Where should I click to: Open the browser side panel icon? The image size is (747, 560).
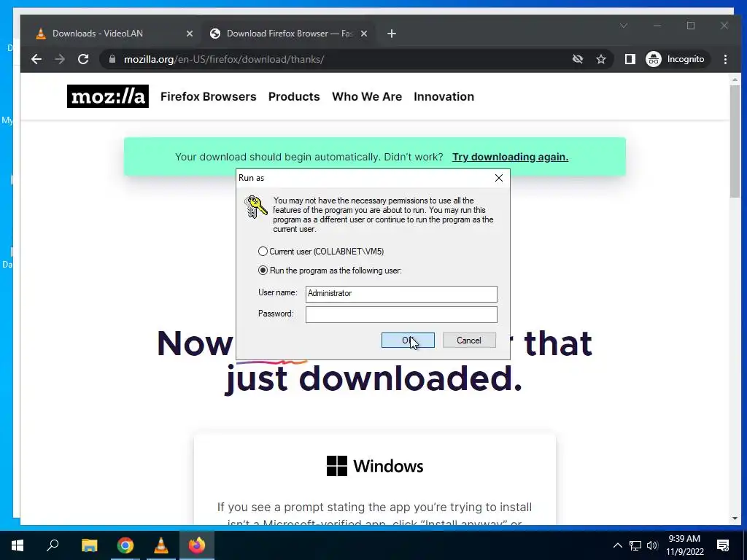point(630,59)
